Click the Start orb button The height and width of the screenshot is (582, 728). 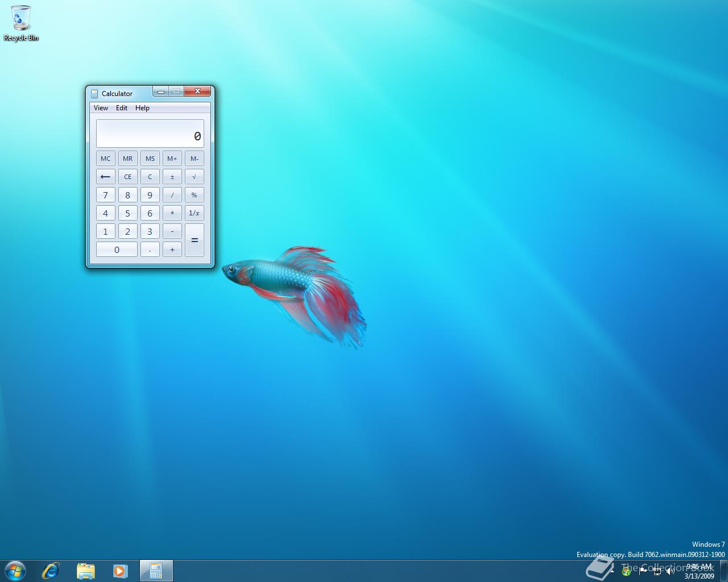point(15,571)
